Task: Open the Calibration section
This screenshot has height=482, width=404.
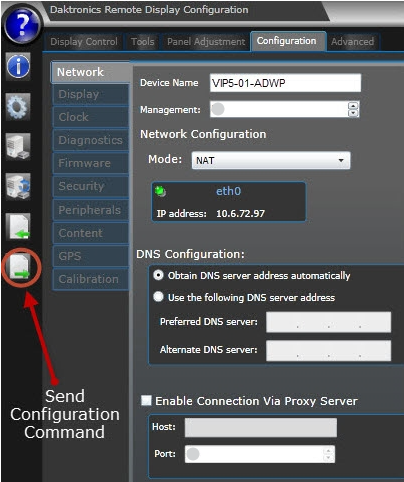Action: click(90, 279)
